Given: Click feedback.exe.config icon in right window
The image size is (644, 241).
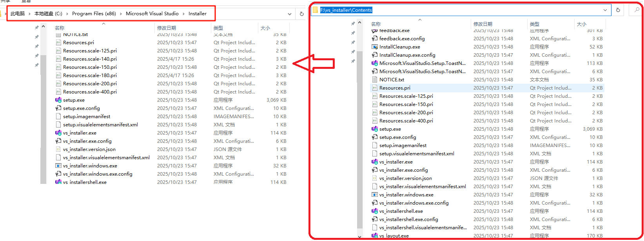Looking at the screenshot, I should [x=375, y=39].
